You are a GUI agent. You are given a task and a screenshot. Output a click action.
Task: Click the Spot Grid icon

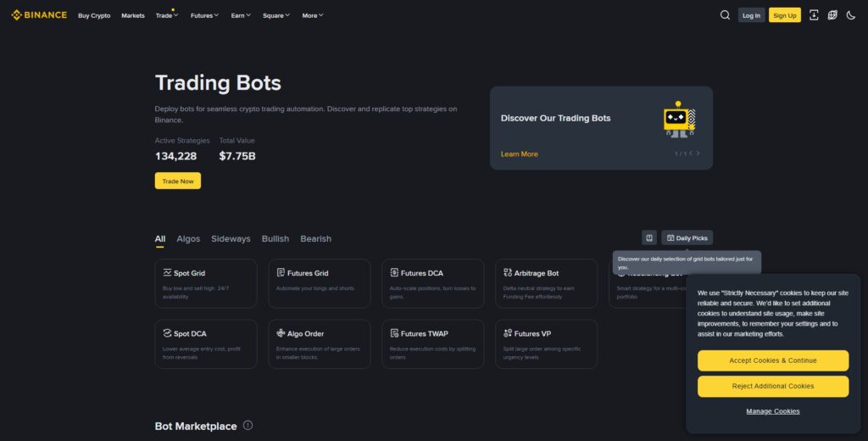[167, 272]
